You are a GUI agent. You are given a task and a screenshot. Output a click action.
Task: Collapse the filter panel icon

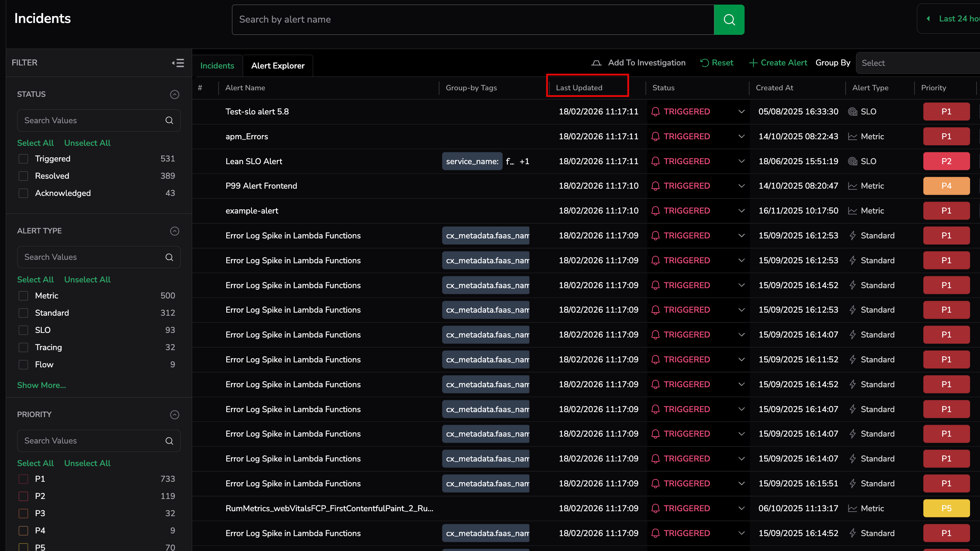click(x=178, y=63)
